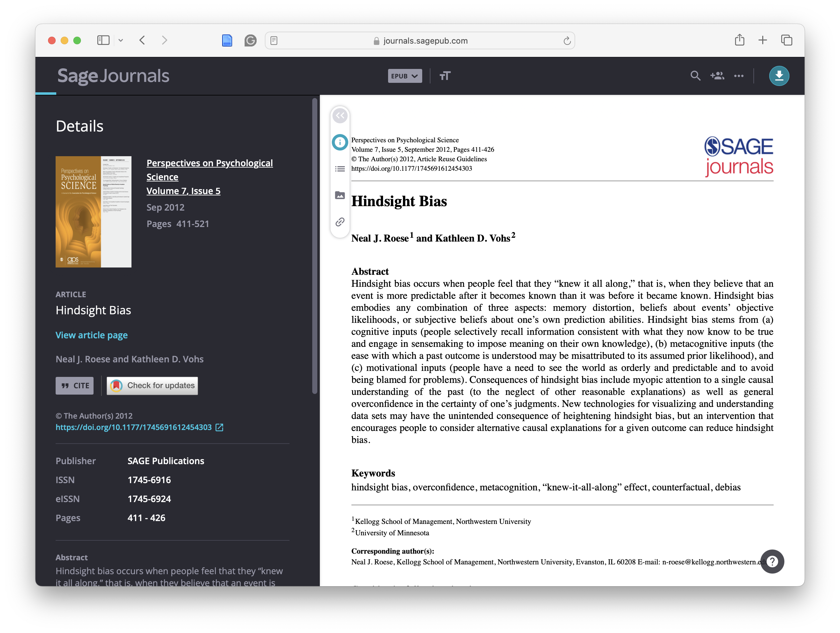Click the download icon in the reader header
Image resolution: width=840 pixels, height=633 pixels.
pos(779,76)
